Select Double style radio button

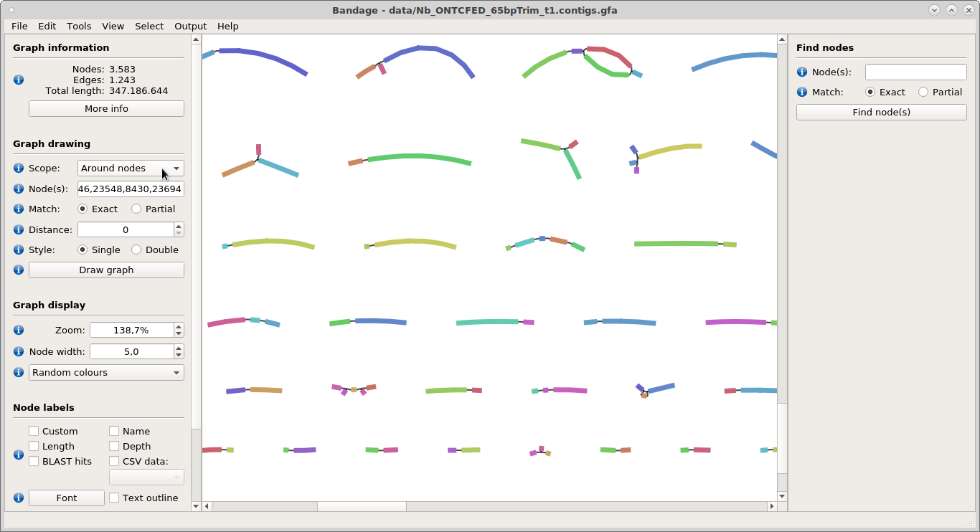[136, 250]
